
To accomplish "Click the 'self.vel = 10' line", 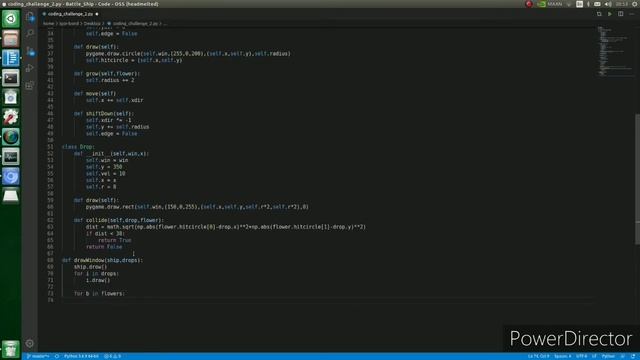I will click(105, 173).
